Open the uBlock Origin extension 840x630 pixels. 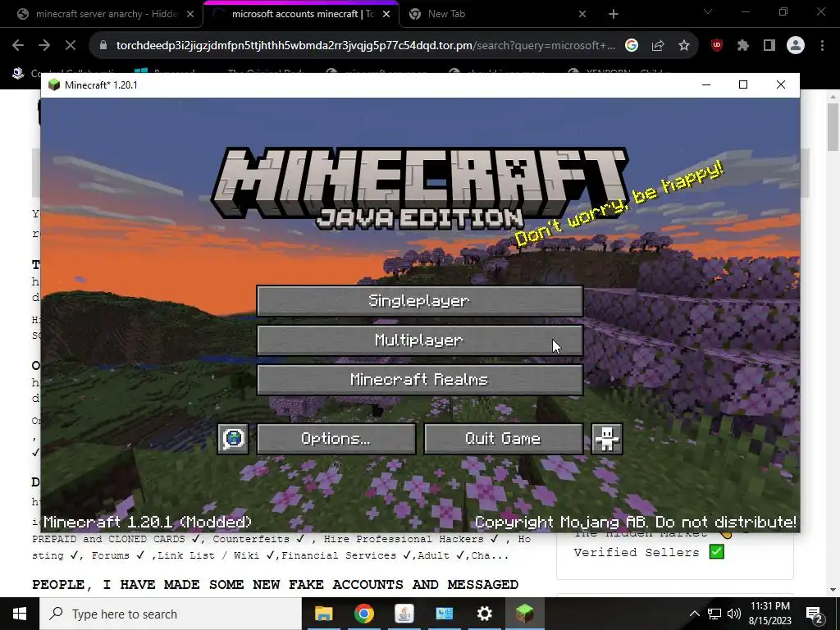[x=717, y=46]
